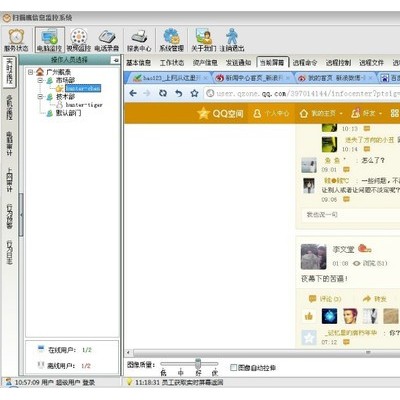Click 个人中心 in the QQ空间 navigation
Screen dimensions: 400x400
[271, 113]
